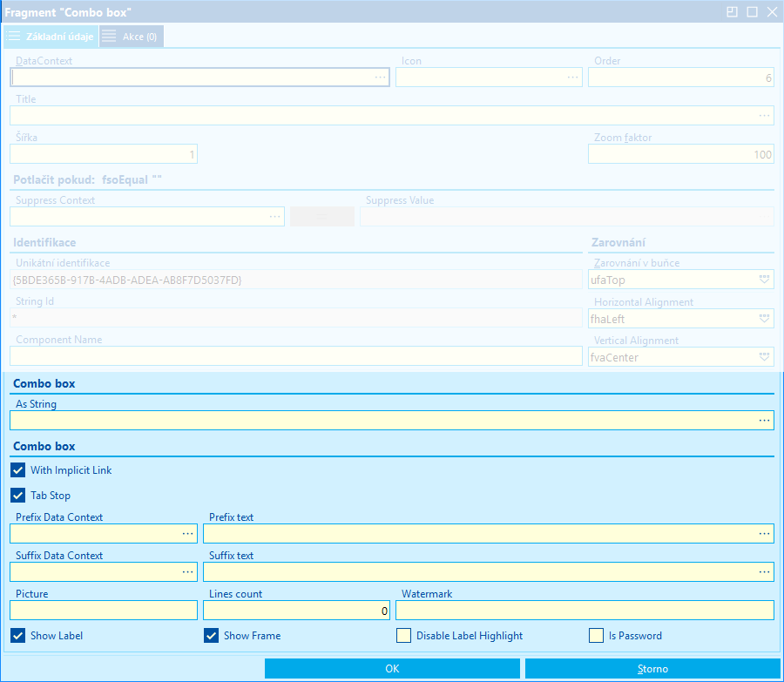Open As String ellipsis button
Image resolution: width=784 pixels, height=682 pixels.
click(x=764, y=421)
